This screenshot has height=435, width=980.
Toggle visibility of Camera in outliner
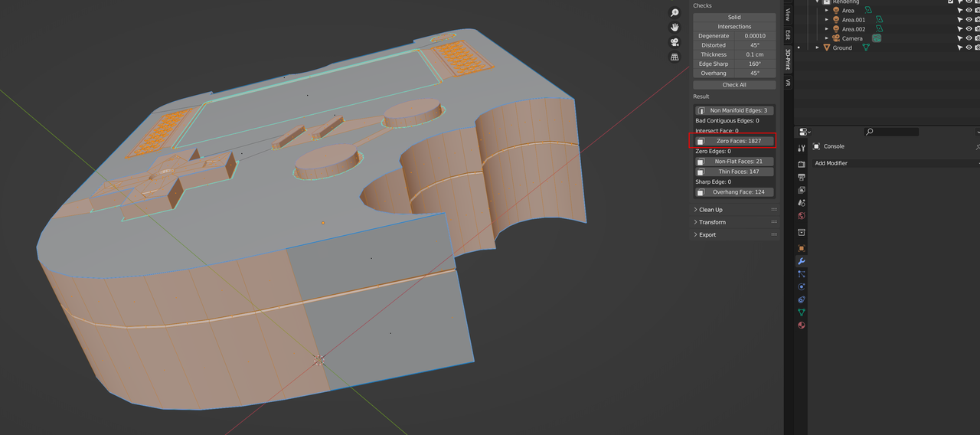pos(969,38)
